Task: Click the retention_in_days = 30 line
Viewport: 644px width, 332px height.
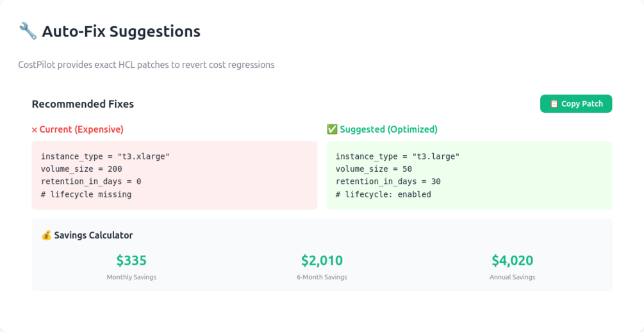Action: tap(388, 181)
